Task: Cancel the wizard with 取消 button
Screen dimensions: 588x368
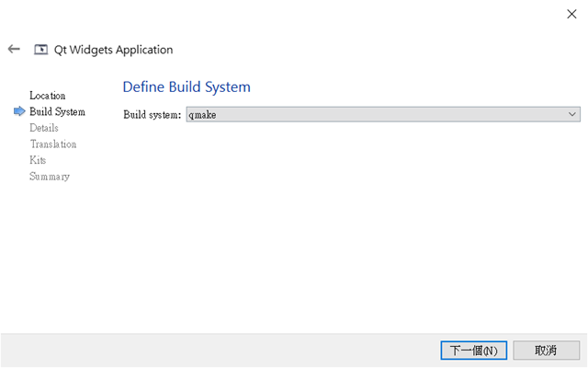Action: 546,351
